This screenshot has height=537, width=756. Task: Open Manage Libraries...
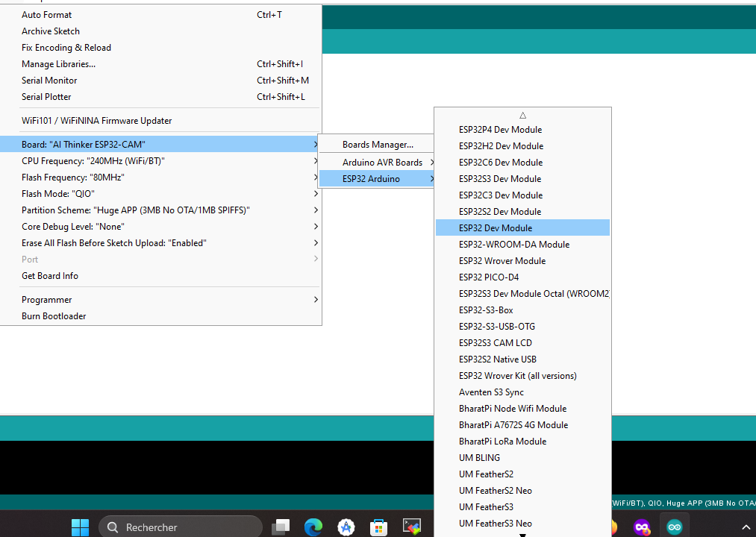click(x=160, y=64)
